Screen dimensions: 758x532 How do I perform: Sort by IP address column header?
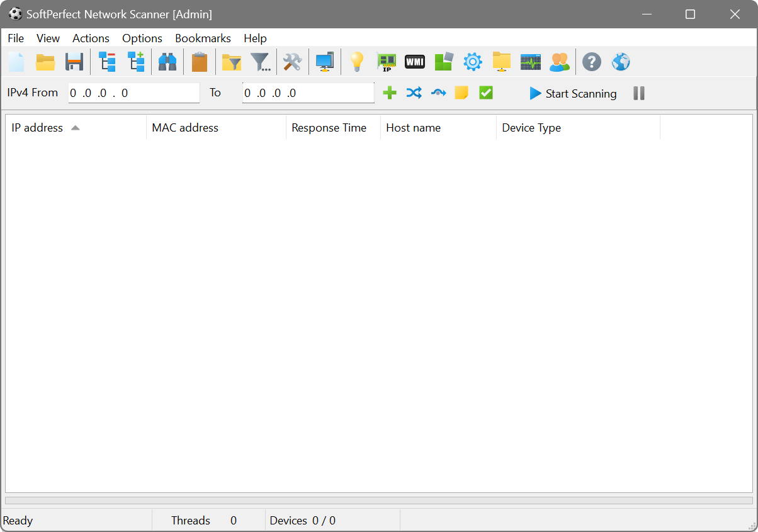[x=76, y=128]
